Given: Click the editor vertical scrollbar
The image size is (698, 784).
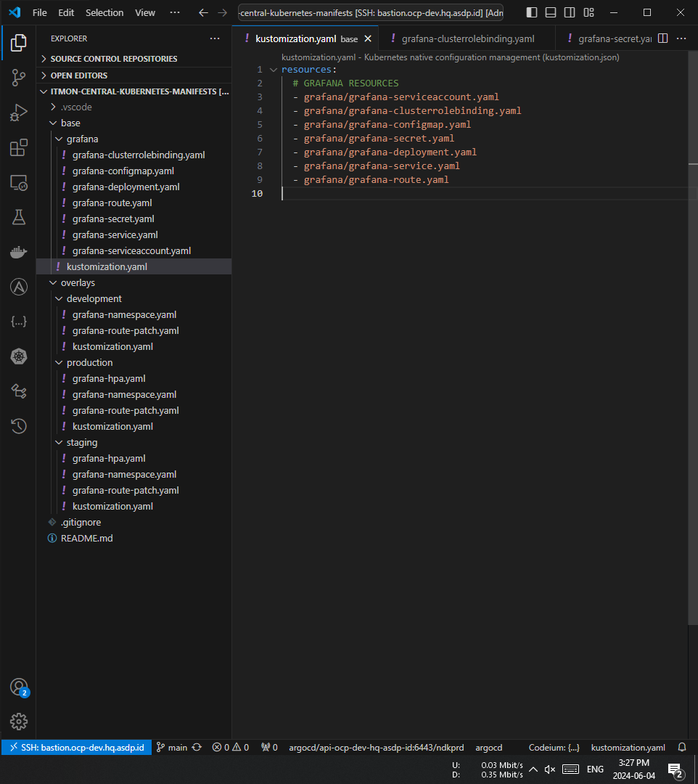Looking at the screenshot, I should [x=692, y=338].
